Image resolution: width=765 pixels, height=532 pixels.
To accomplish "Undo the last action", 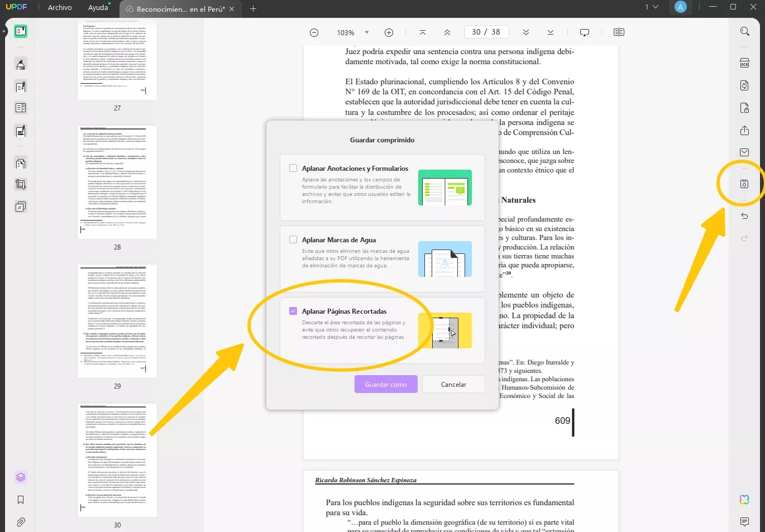I will coord(744,216).
